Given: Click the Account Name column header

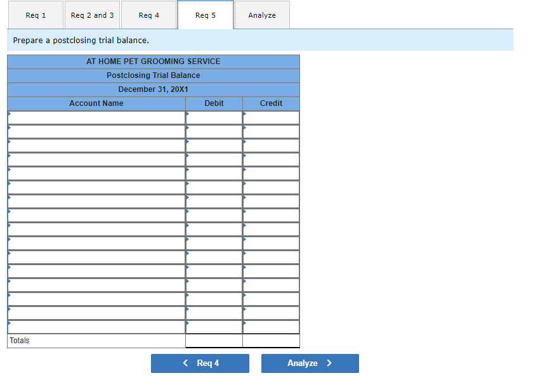Looking at the screenshot, I should [96, 103].
